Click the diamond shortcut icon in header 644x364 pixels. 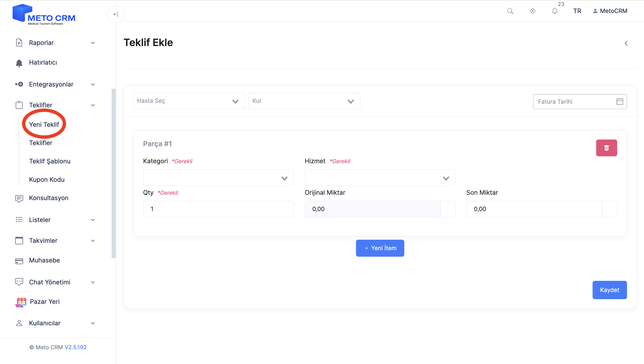[532, 11]
